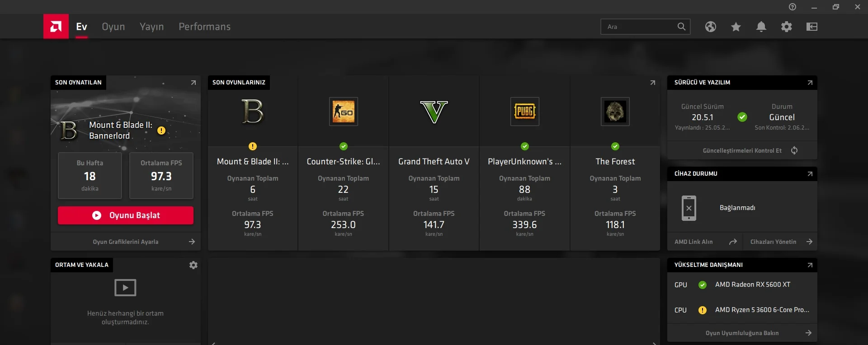Click the AMD Link share arrow icon
The height and width of the screenshot is (345, 868).
click(x=733, y=242)
